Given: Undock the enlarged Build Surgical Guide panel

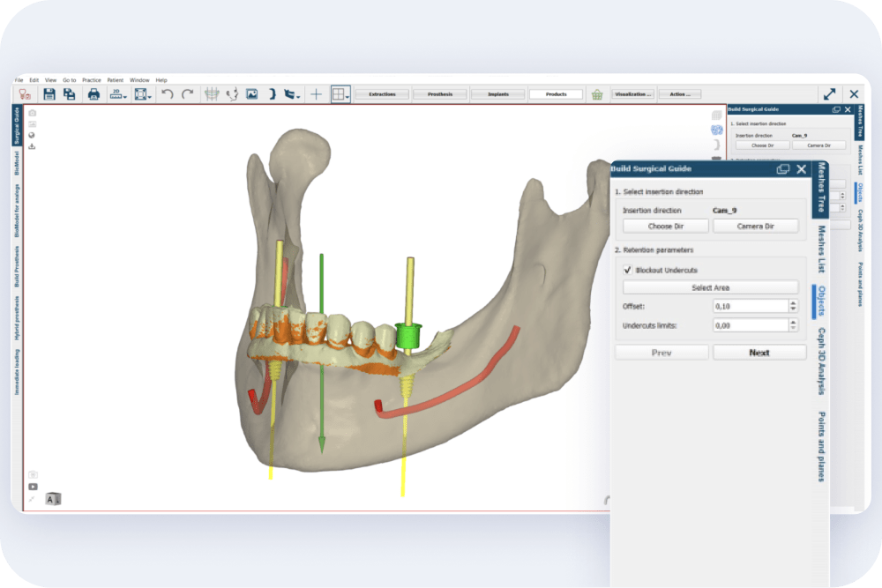Looking at the screenshot, I should [x=782, y=168].
